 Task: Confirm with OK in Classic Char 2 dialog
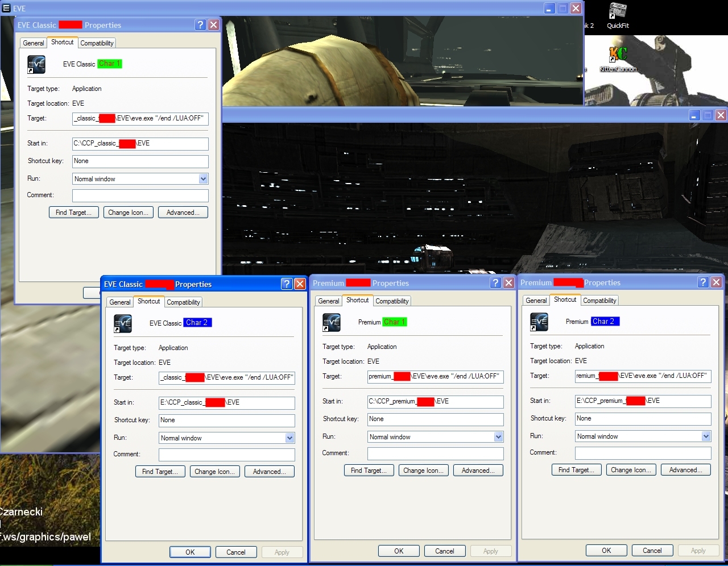coord(190,552)
